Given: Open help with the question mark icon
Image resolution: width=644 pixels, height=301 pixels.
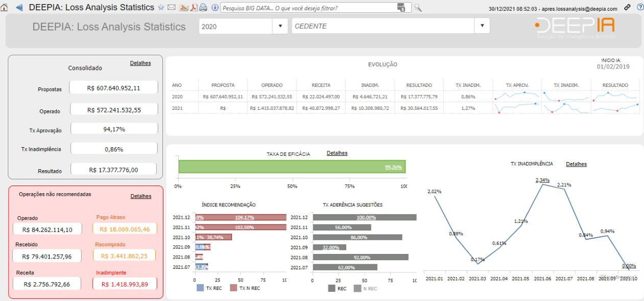Looking at the screenshot, I should tap(639, 8).
